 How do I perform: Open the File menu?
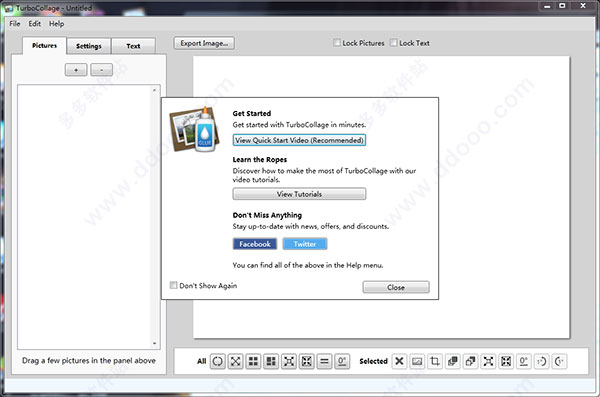tap(15, 24)
